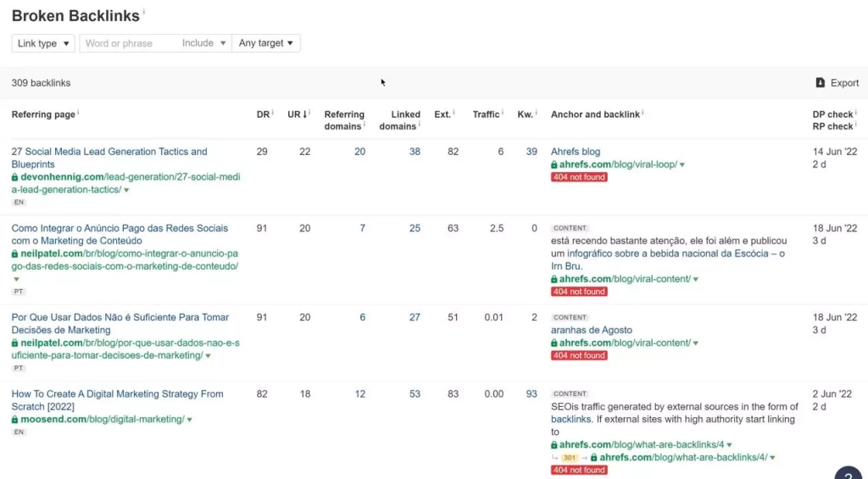Expand arrow after neilpatel.com por-que-usar-dados URL

point(209,355)
